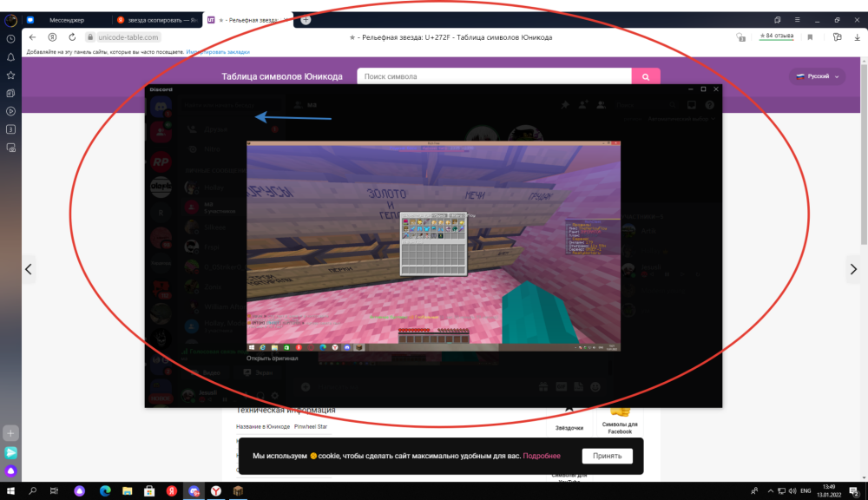Open video play icon in browser sidebar

tap(10, 111)
